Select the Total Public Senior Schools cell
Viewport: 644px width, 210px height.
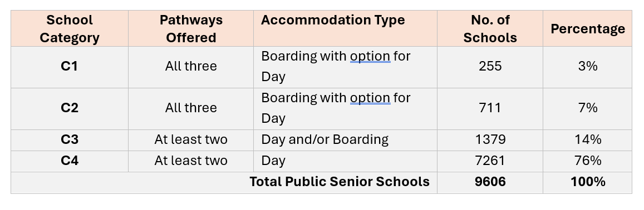point(224,183)
